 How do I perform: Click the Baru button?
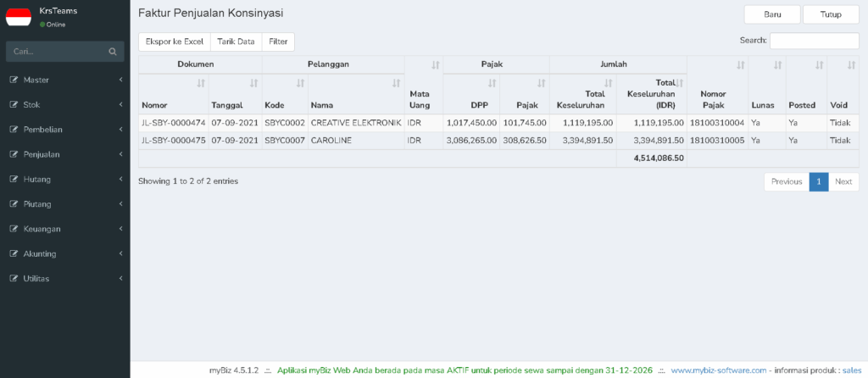(772, 15)
